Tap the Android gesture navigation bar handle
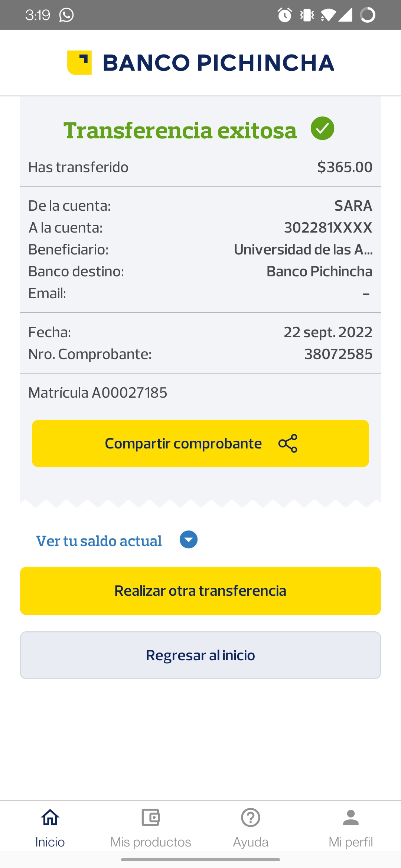 (x=200, y=859)
